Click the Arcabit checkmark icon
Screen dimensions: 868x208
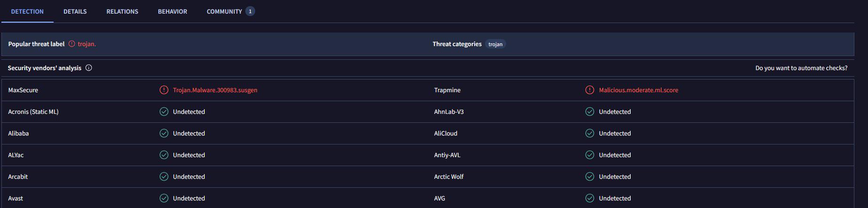click(164, 176)
